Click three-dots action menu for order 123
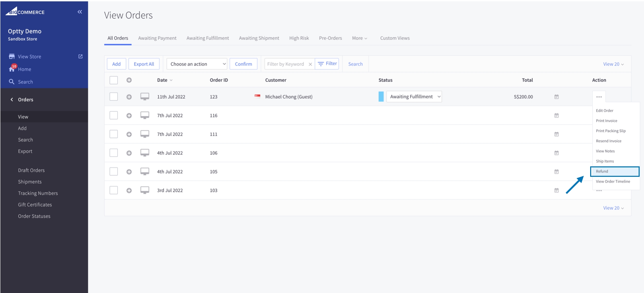This screenshot has height=293, width=644. 599,97
